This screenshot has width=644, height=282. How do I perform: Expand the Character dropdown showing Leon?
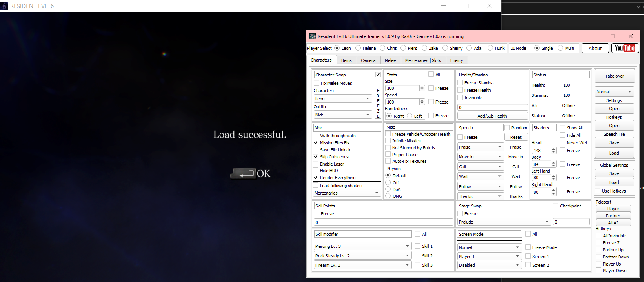tap(342, 99)
